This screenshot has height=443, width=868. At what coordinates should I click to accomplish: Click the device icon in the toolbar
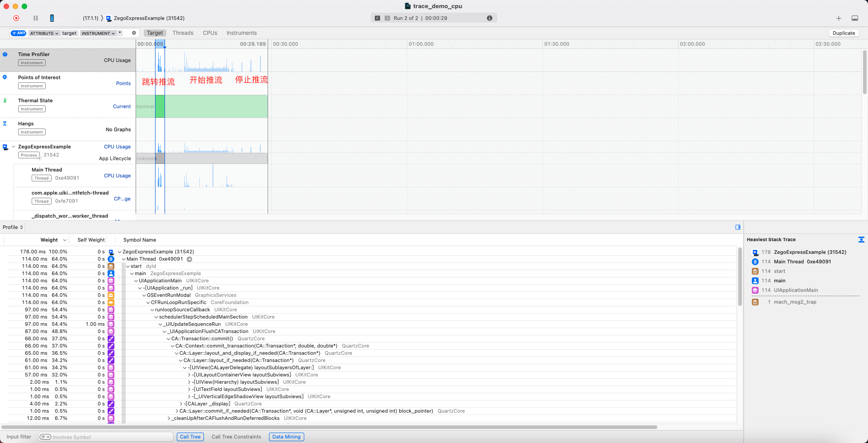pyautogui.click(x=52, y=18)
